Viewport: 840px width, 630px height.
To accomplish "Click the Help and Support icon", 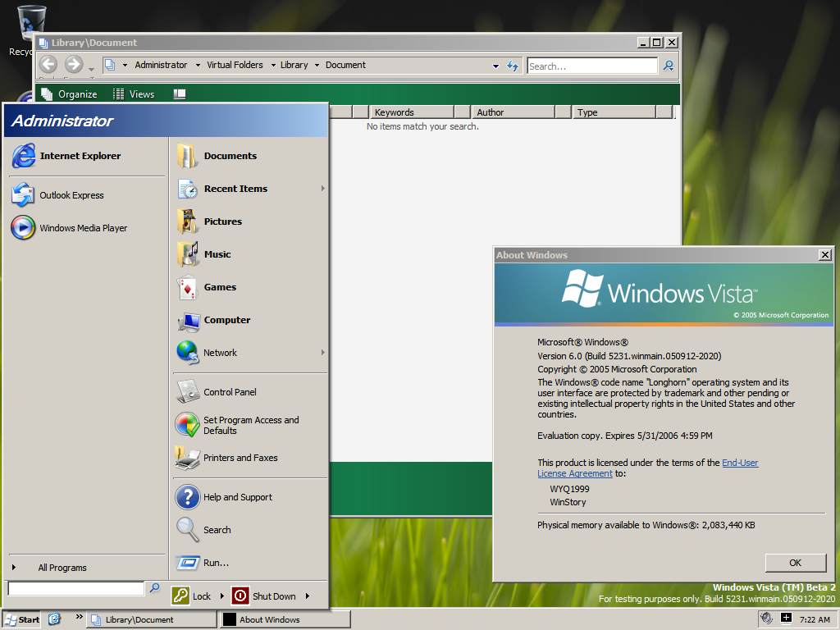I will 188,497.
